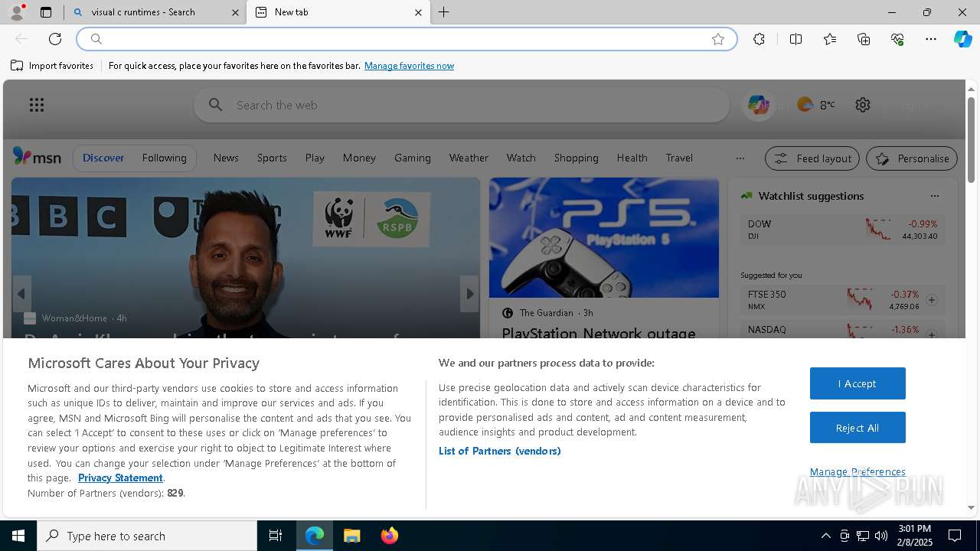Viewport: 980px width, 551px height.
Task: Open DOW stock row
Action: (843, 230)
